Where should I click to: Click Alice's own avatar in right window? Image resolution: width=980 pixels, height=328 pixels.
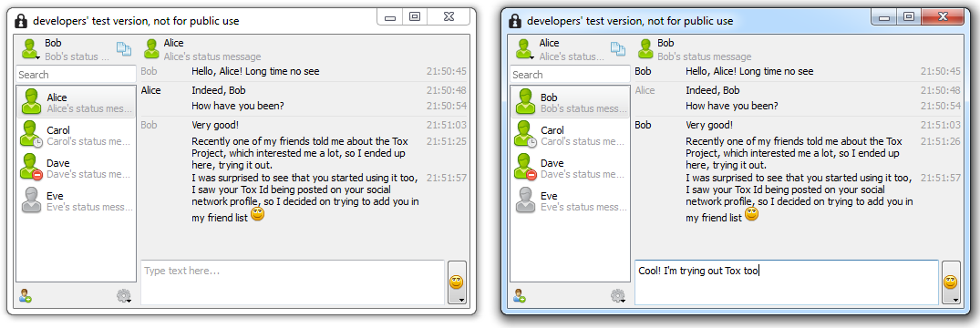[524, 48]
